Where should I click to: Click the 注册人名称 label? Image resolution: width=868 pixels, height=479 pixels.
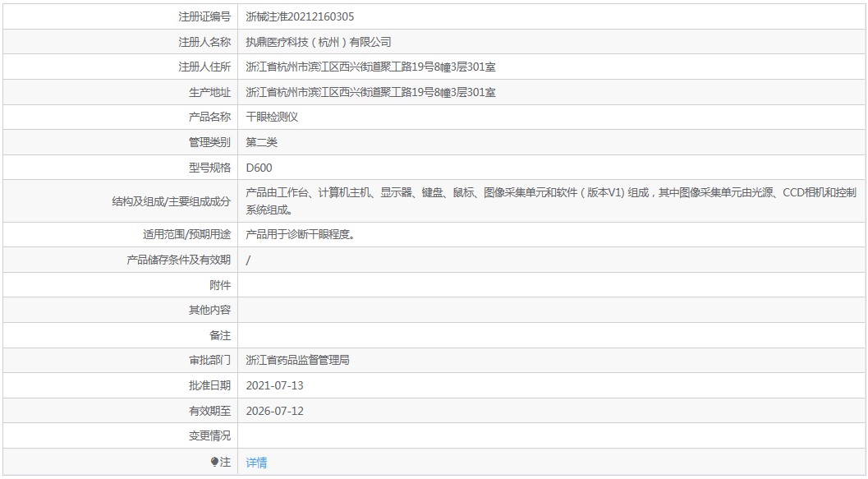tap(204, 42)
